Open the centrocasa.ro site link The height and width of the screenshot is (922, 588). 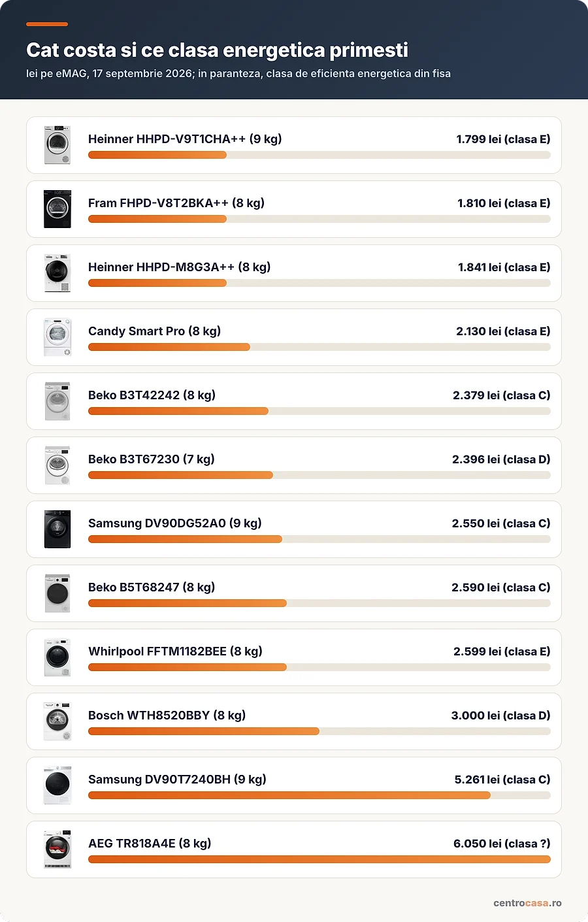point(527,903)
